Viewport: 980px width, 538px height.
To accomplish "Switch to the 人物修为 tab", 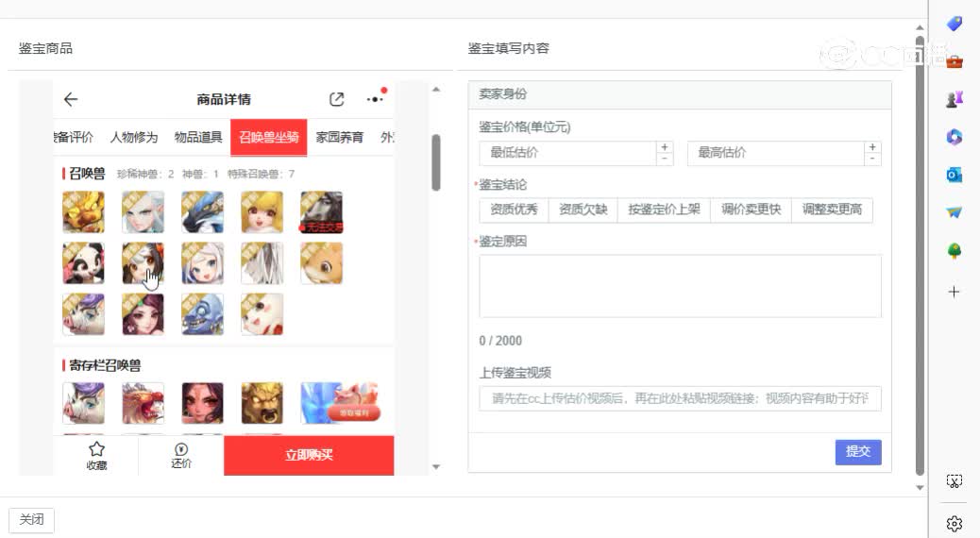I will tap(134, 137).
